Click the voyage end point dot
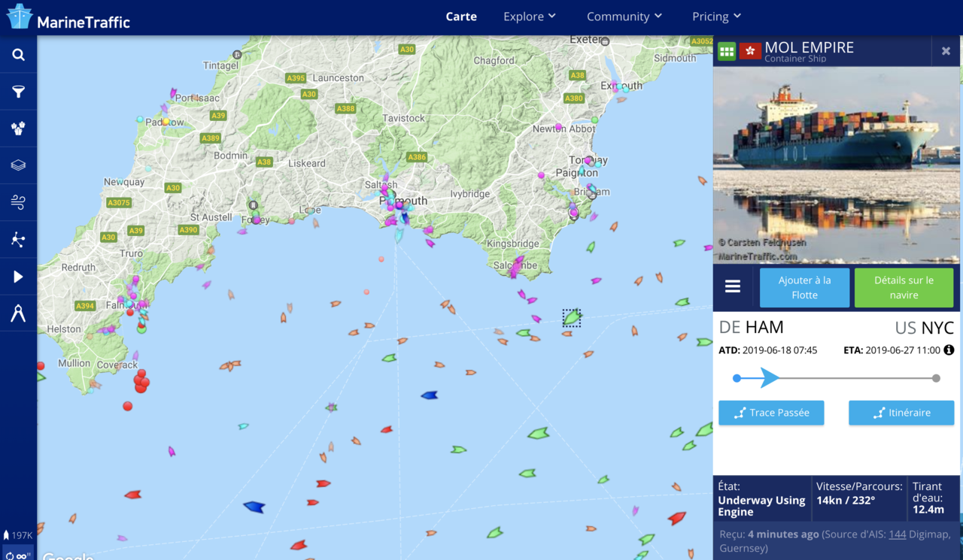This screenshot has height=560, width=963. tap(936, 378)
